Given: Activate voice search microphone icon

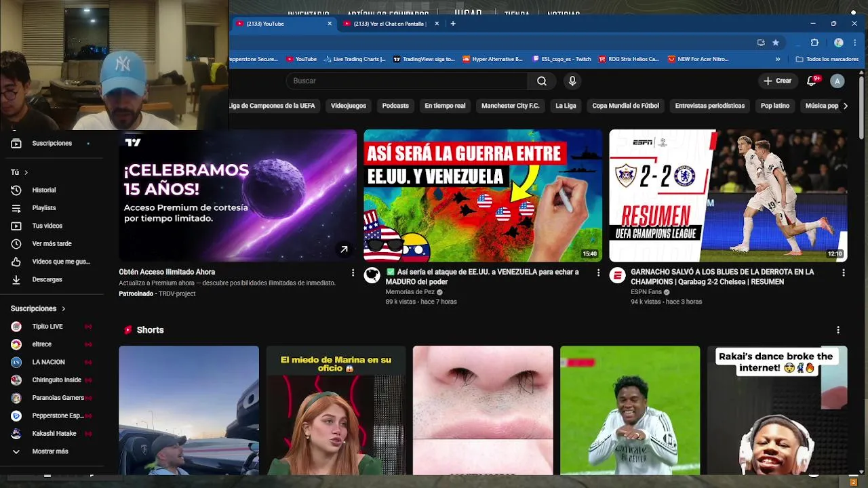Looking at the screenshot, I should [x=572, y=81].
